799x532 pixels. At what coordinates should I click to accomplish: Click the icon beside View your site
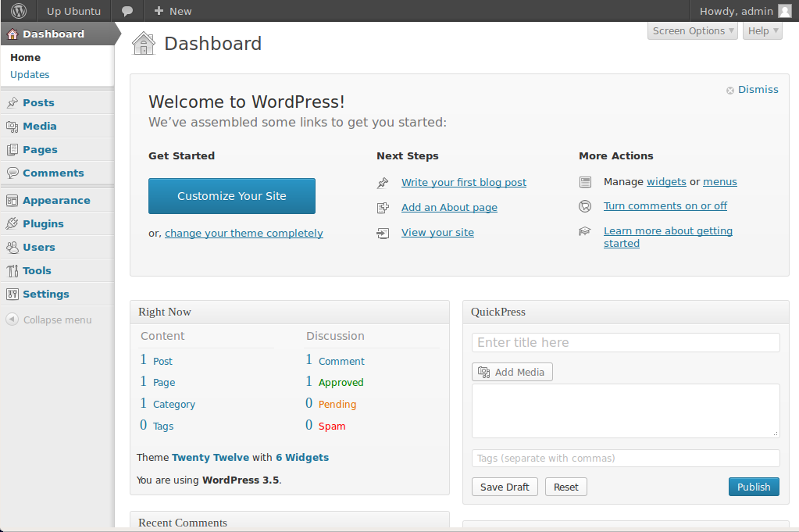click(383, 234)
